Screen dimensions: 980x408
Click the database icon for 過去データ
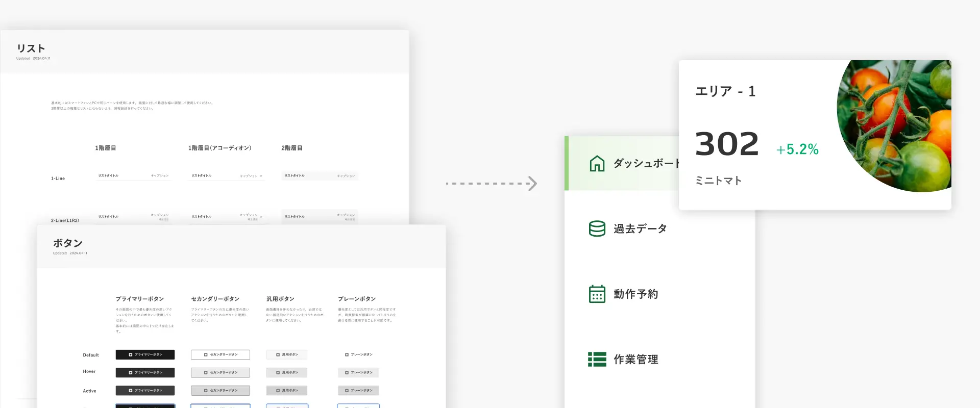tap(597, 228)
